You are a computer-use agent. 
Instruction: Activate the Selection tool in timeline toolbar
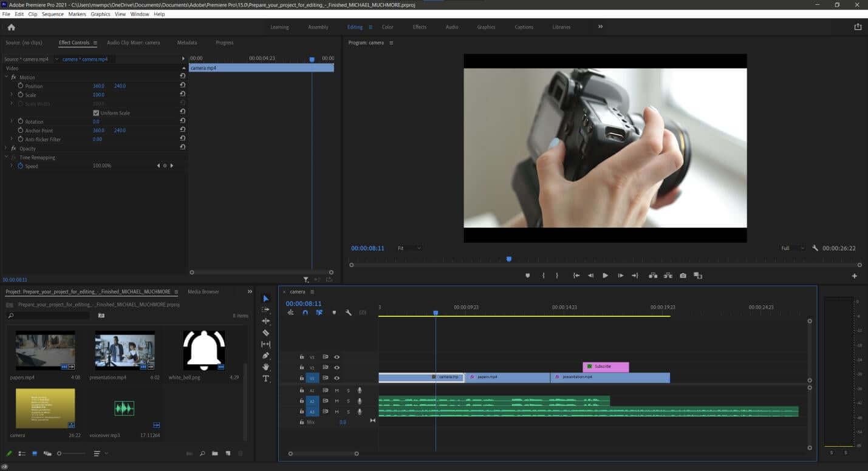[x=265, y=299]
